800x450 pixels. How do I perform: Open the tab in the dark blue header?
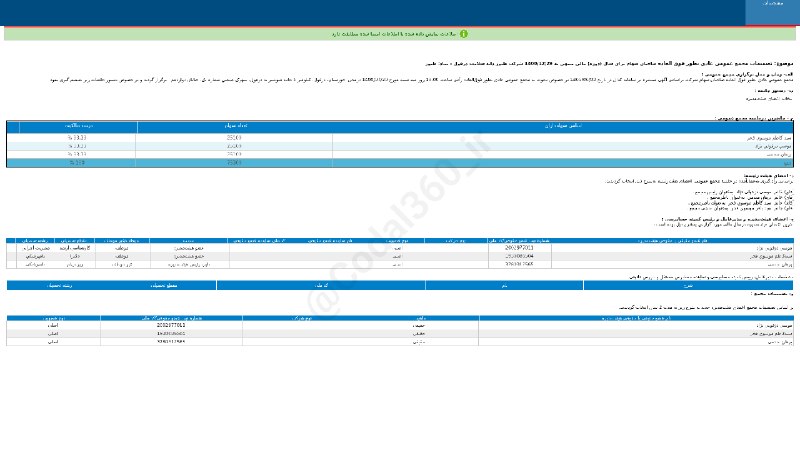(x=772, y=12)
